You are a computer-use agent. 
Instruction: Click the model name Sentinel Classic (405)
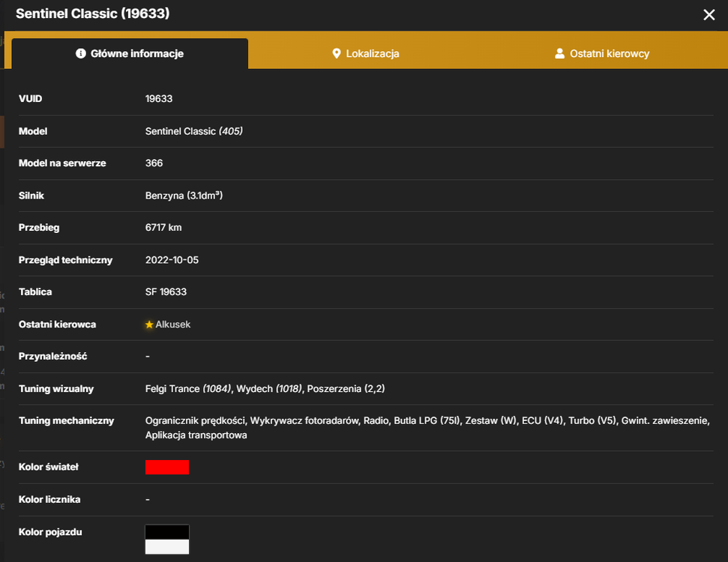194,131
